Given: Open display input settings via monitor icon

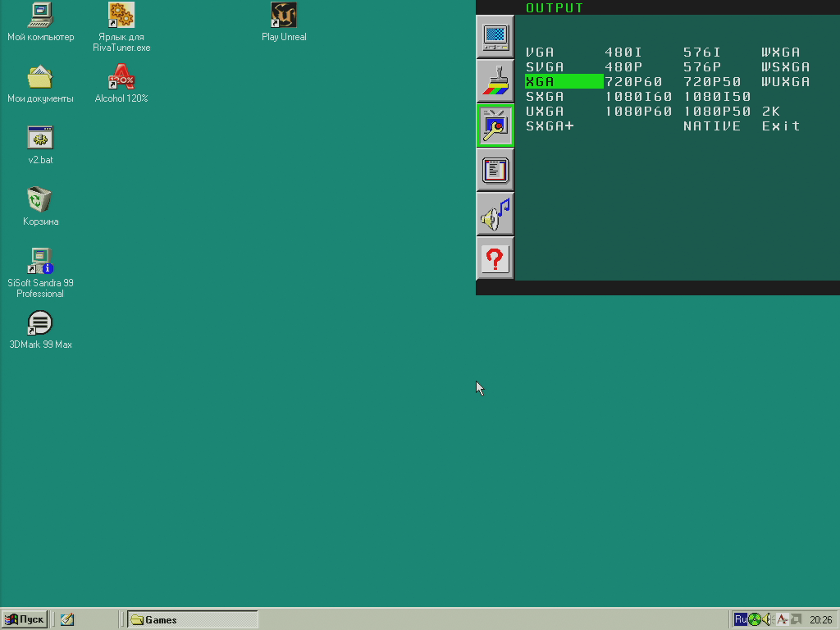Looking at the screenshot, I should click(495, 37).
